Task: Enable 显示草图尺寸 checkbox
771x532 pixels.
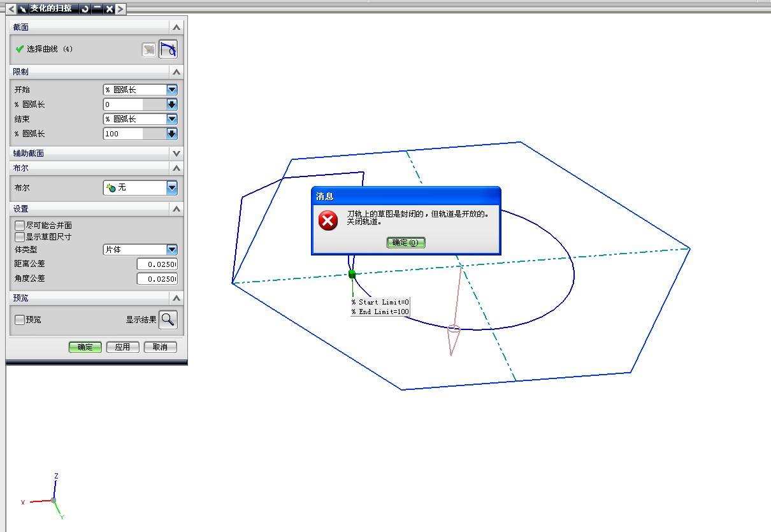Action: (20, 236)
